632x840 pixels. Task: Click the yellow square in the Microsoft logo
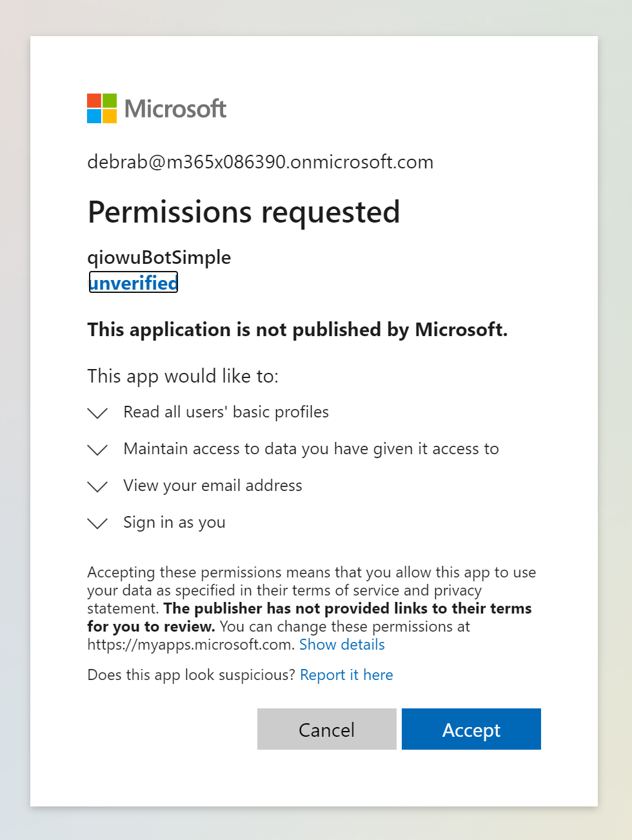pos(110,116)
